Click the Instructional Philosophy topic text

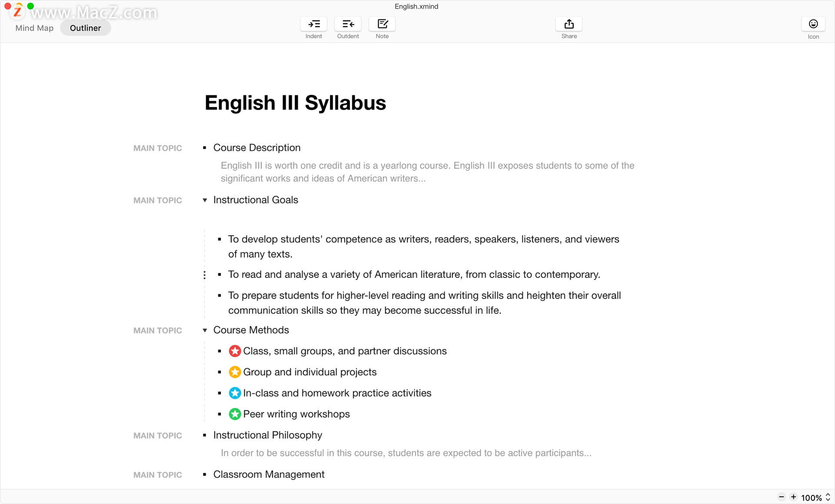click(267, 435)
